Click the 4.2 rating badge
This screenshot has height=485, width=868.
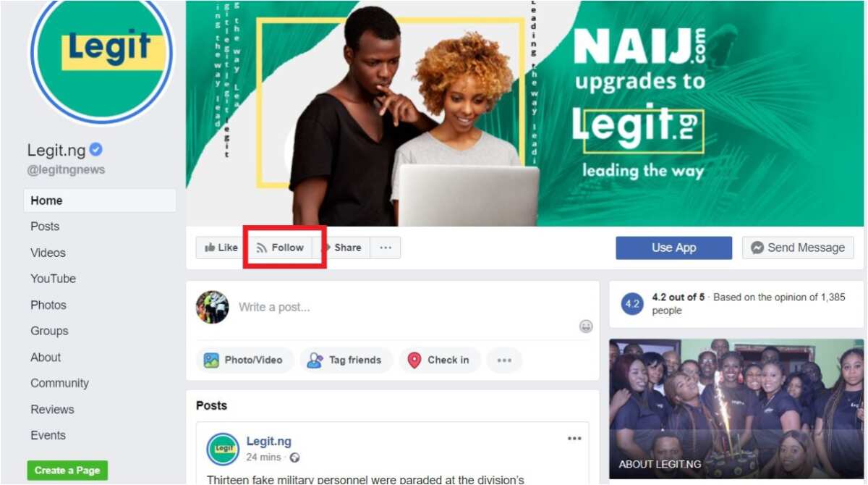click(632, 304)
